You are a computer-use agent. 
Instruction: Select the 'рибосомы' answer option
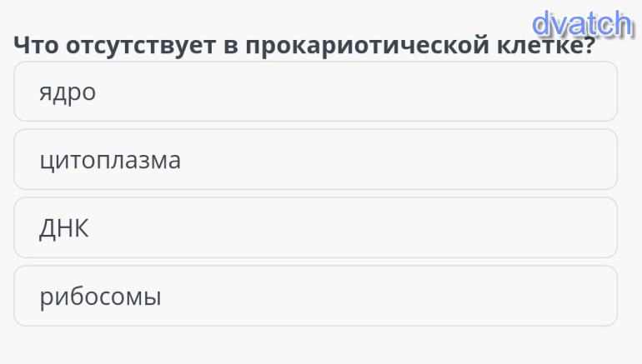coord(315,296)
